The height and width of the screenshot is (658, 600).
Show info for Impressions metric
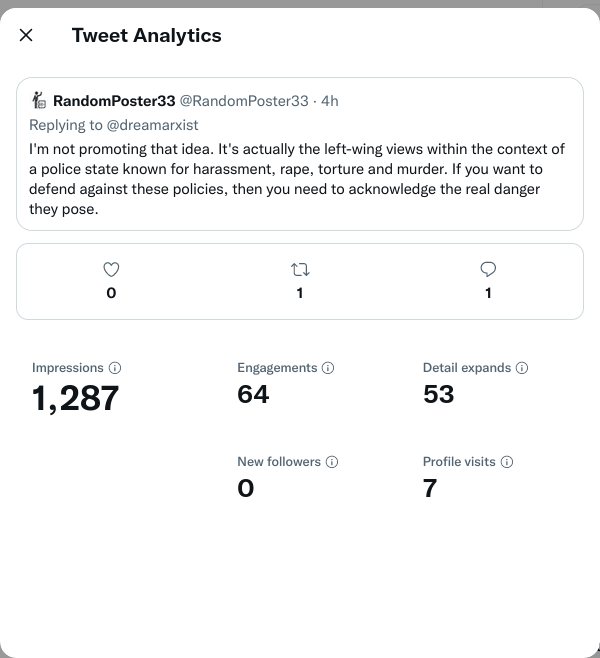click(115, 368)
